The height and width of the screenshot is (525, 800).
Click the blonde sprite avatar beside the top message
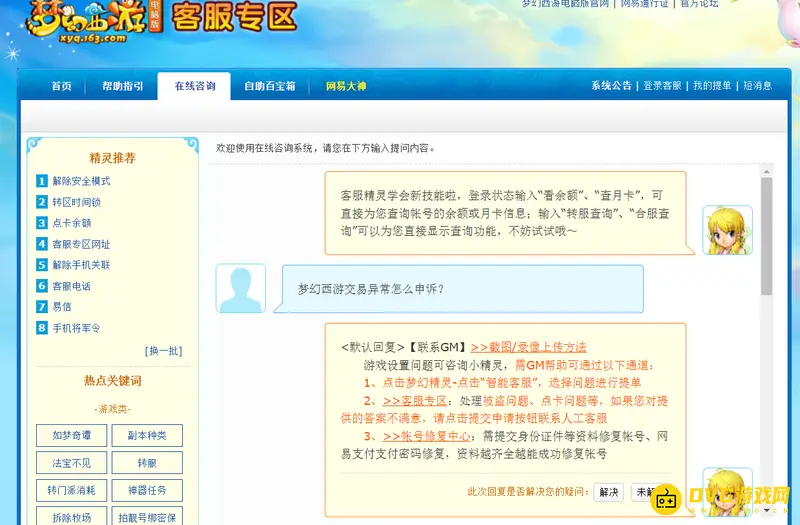[x=727, y=230]
